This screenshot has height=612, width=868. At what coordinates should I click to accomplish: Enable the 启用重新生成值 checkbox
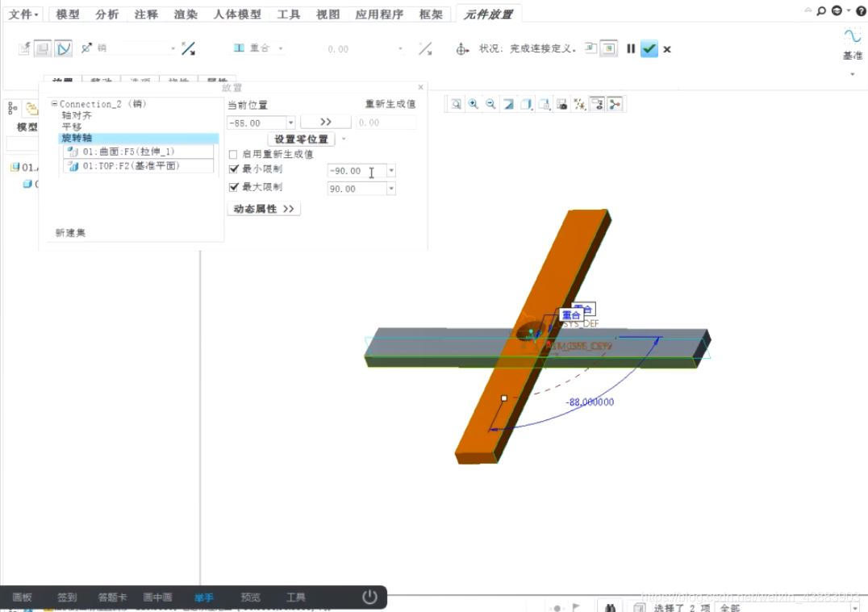(x=233, y=155)
